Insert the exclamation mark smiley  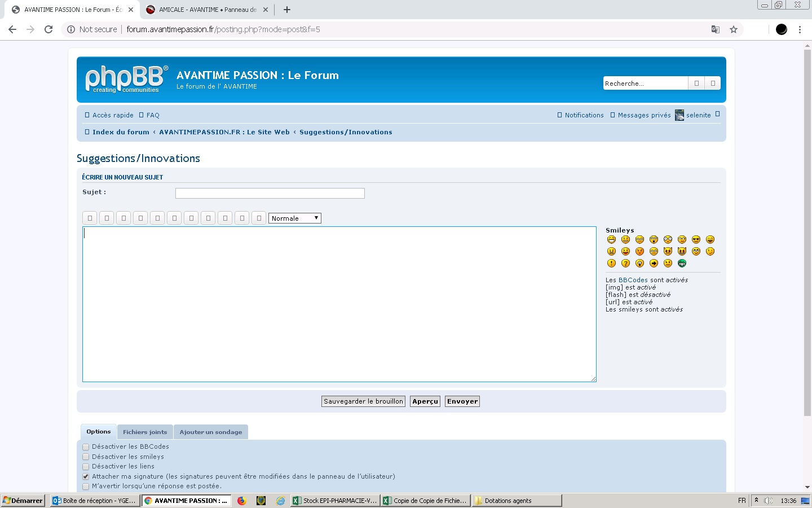pyautogui.click(x=611, y=263)
